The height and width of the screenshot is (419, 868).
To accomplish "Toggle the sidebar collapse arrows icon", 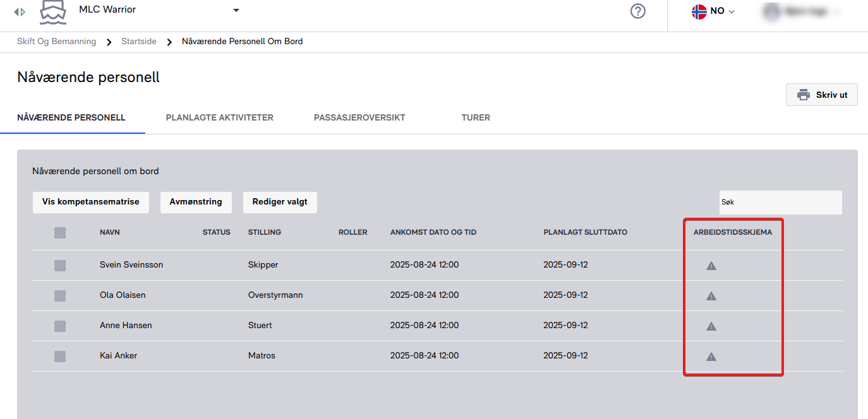I will (x=20, y=12).
